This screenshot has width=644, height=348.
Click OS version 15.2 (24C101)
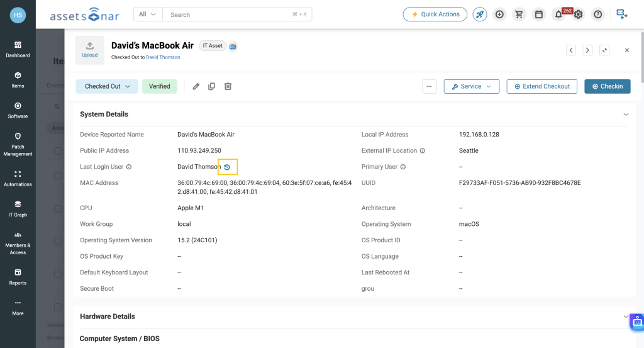pyautogui.click(x=197, y=240)
